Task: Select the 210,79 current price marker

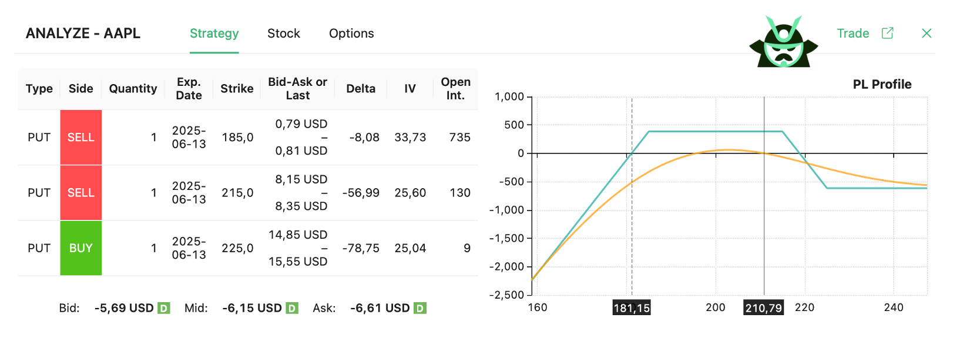Action: 763,308
